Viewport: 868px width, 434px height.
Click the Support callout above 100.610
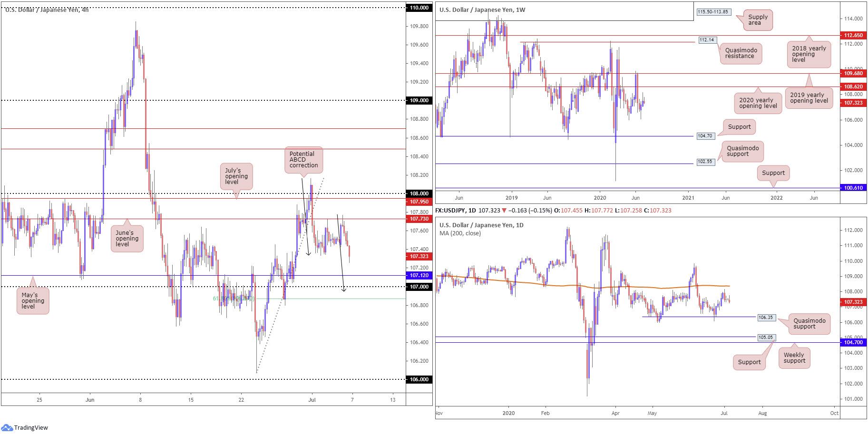773,173
